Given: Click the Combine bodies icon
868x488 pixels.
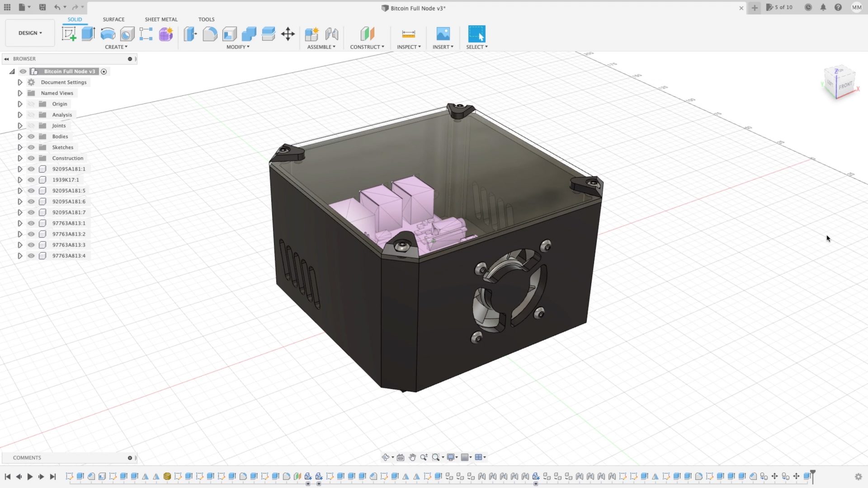Looking at the screenshot, I should point(249,34).
